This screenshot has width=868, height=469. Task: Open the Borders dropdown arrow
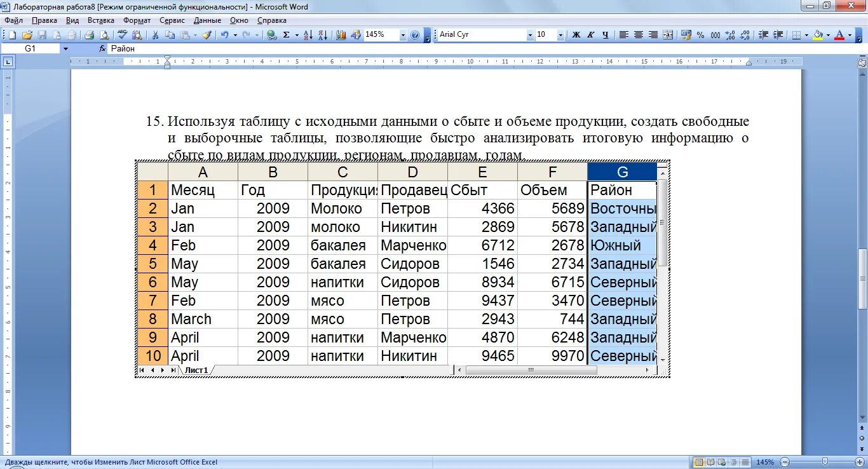pyautogui.click(x=806, y=35)
